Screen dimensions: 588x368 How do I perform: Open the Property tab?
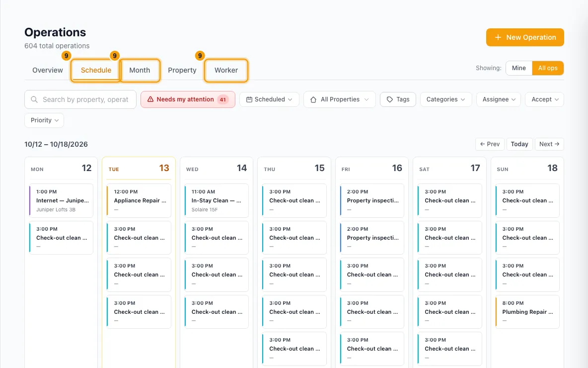(182, 70)
